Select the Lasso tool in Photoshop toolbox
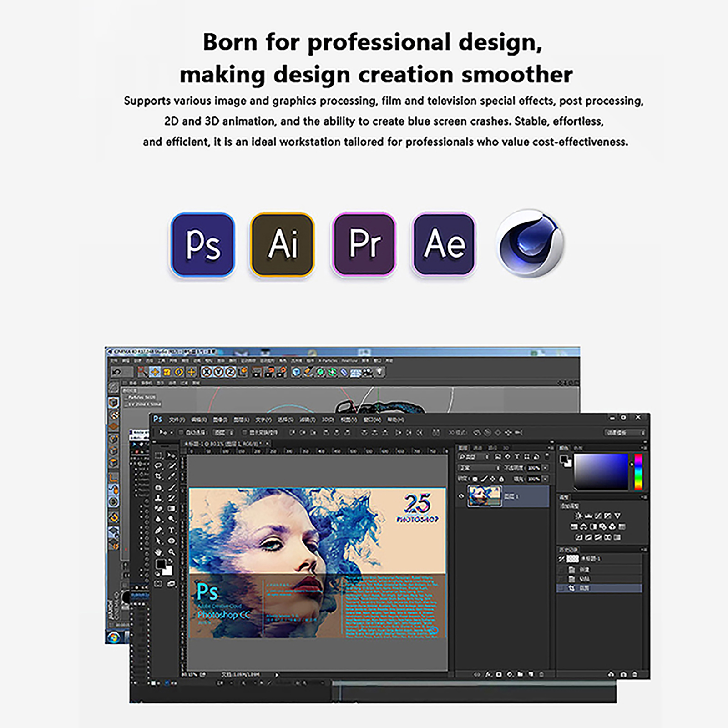Image resolution: width=728 pixels, height=728 pixels. (x=158, y=465)
